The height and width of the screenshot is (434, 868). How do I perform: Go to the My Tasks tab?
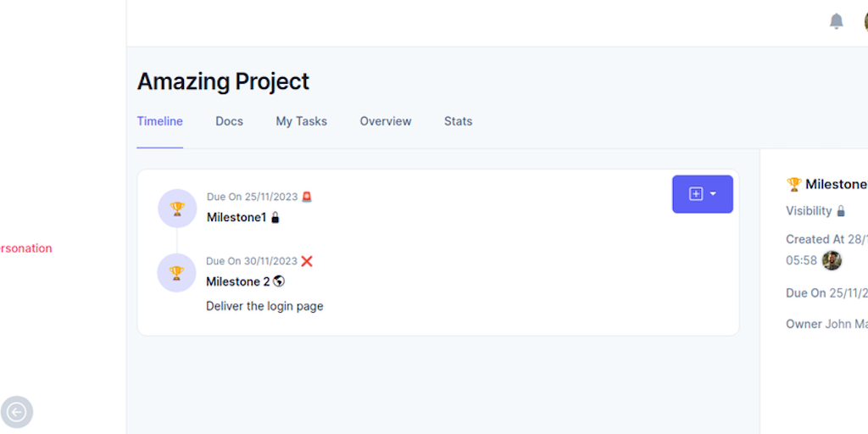(301, 121)
